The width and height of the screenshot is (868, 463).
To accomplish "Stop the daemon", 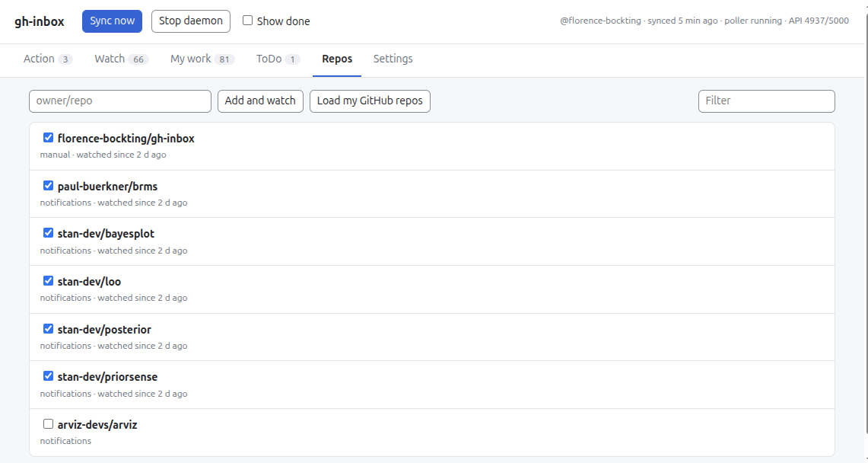I will coord(190,21).
